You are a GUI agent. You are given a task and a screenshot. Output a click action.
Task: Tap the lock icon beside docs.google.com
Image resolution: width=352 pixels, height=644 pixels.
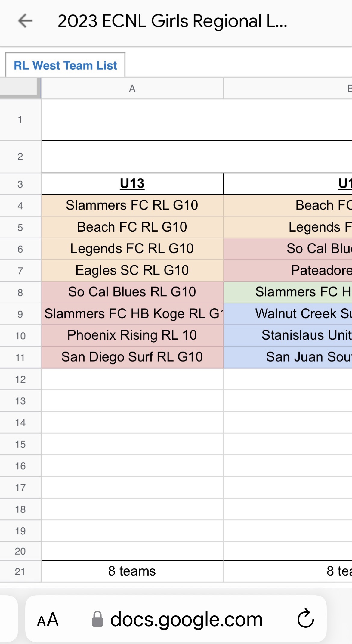point(97,619)
